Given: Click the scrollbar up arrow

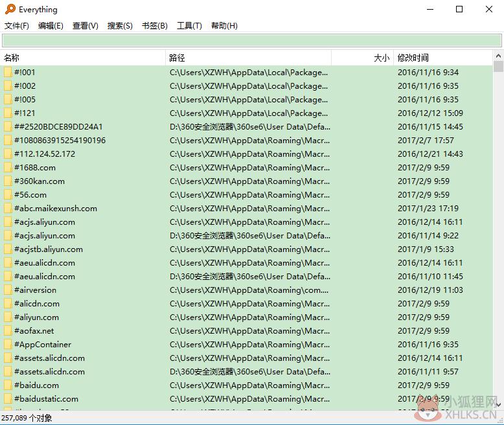Looking at the screenshot, I should (498, 56).
